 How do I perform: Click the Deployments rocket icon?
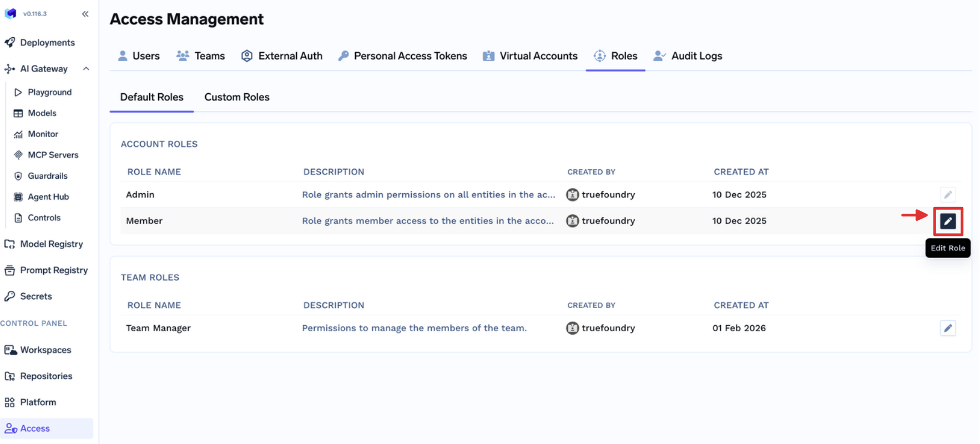coord(10,43)
